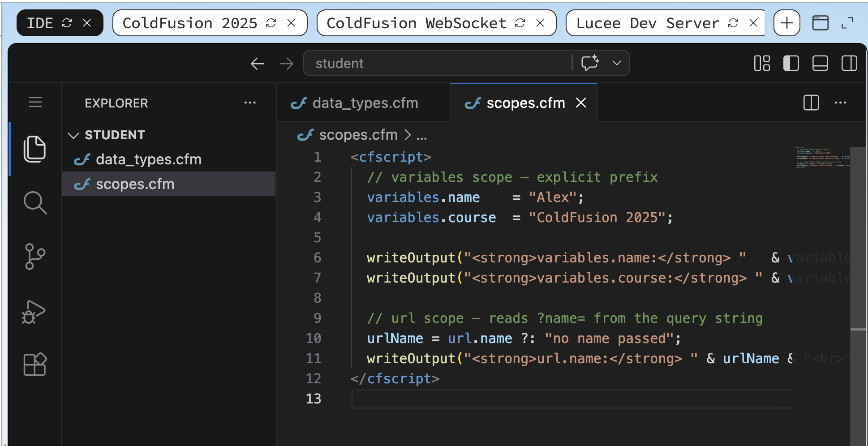Click the code minimap preview

coord(822,157)
